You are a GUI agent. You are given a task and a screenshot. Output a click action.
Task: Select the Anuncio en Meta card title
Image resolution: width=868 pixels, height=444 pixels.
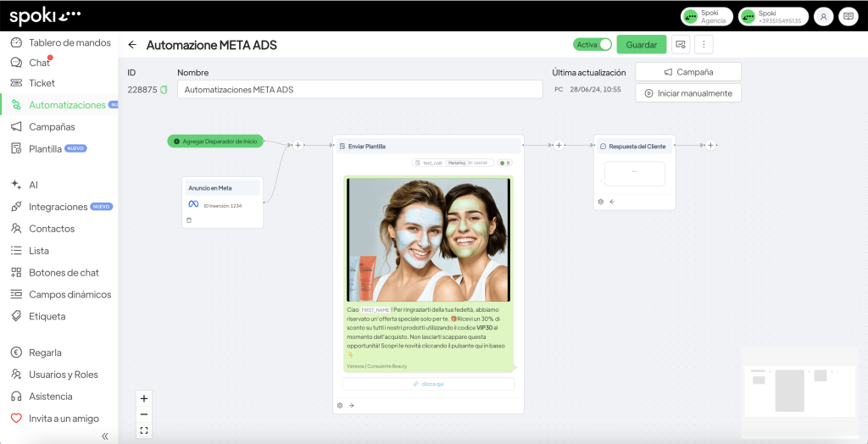pos(210,187)
